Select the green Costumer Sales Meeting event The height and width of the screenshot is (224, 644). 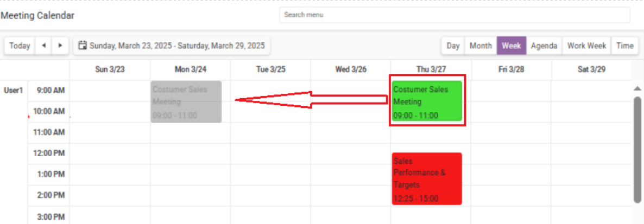(427, 101)
